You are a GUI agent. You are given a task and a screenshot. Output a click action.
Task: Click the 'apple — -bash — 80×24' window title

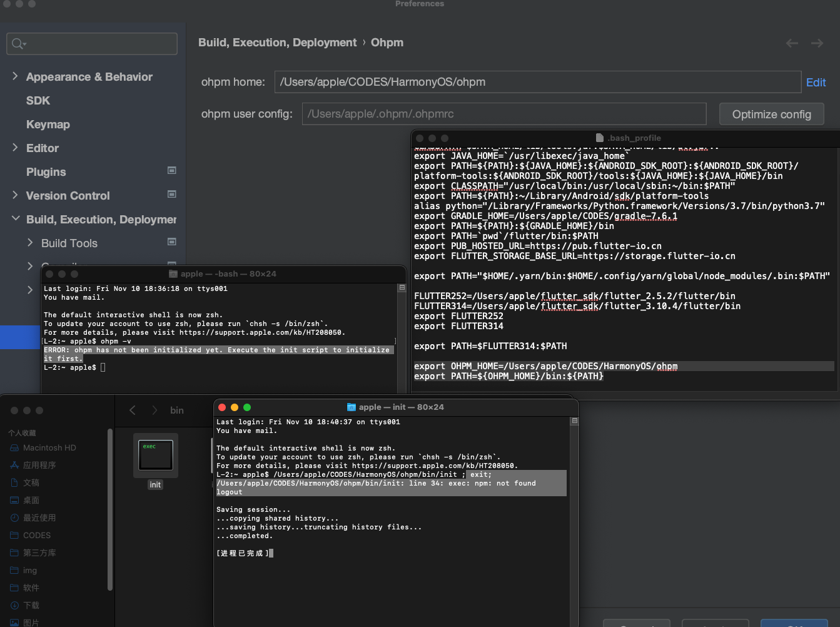click(228, 274)
